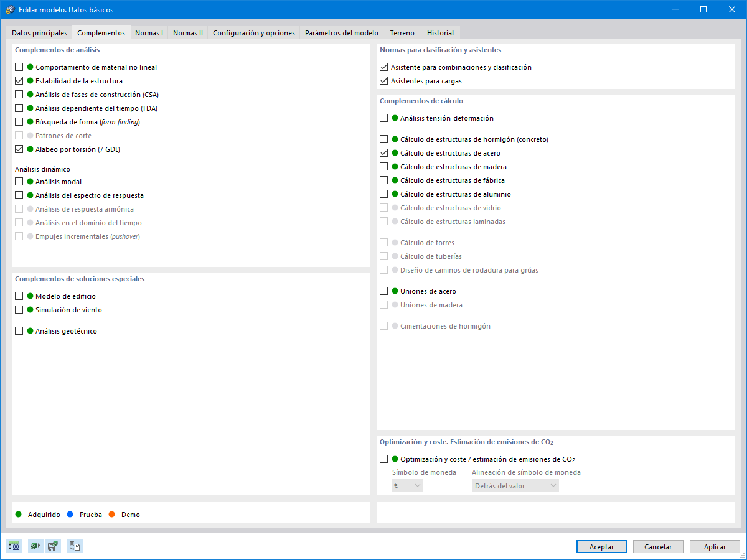Open the units and decimal places settings icon
The height and width of the screenshot is (560, 747).
[x=13, y=546]
